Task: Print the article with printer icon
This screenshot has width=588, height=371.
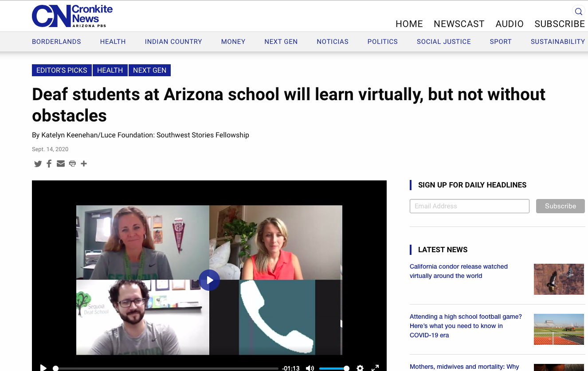Action: (72, 164)
